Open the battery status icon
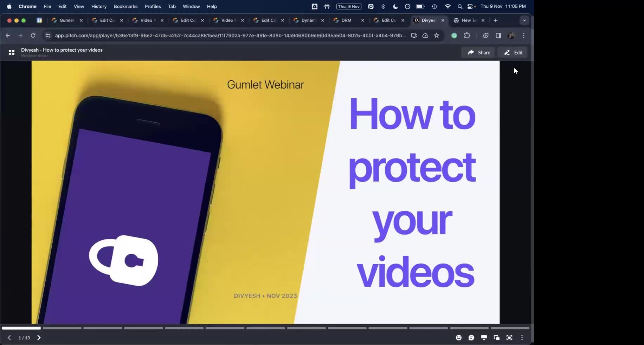This screenshot has width=644, height=345. click(420, 6)
